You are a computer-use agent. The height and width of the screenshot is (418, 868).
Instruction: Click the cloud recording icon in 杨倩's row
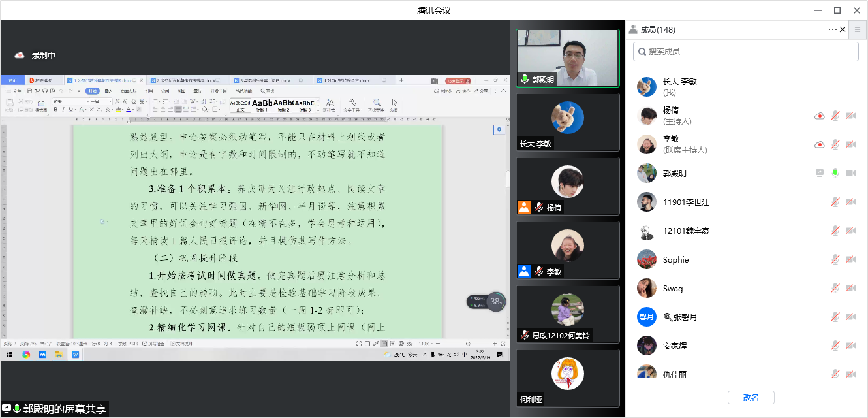[x=819, y=116]
